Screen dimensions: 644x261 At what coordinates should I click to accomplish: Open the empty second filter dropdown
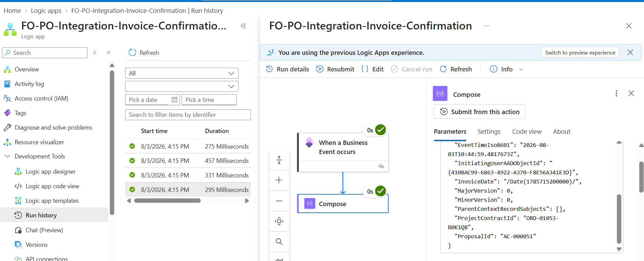(x=182, y=86)
